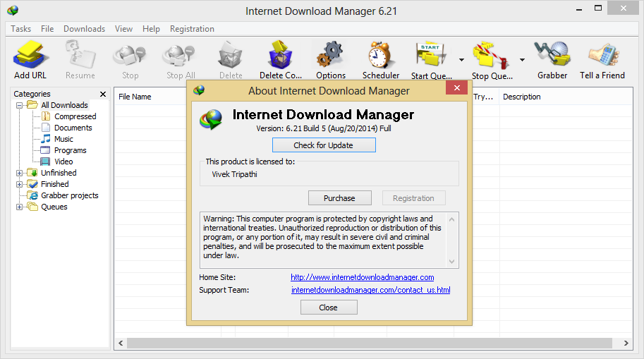This screenshot has width=644, height=359.
Task: Open the Start Queue dropdown arrow
Action: pyautogui.click(x=461, y=60)
